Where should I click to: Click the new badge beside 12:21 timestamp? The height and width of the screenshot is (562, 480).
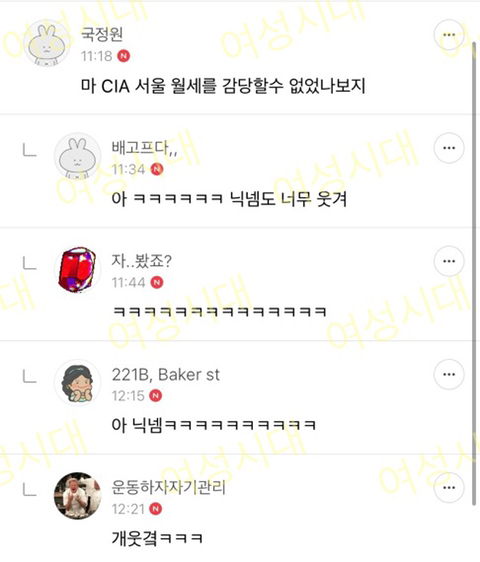[x=156, y=509]
